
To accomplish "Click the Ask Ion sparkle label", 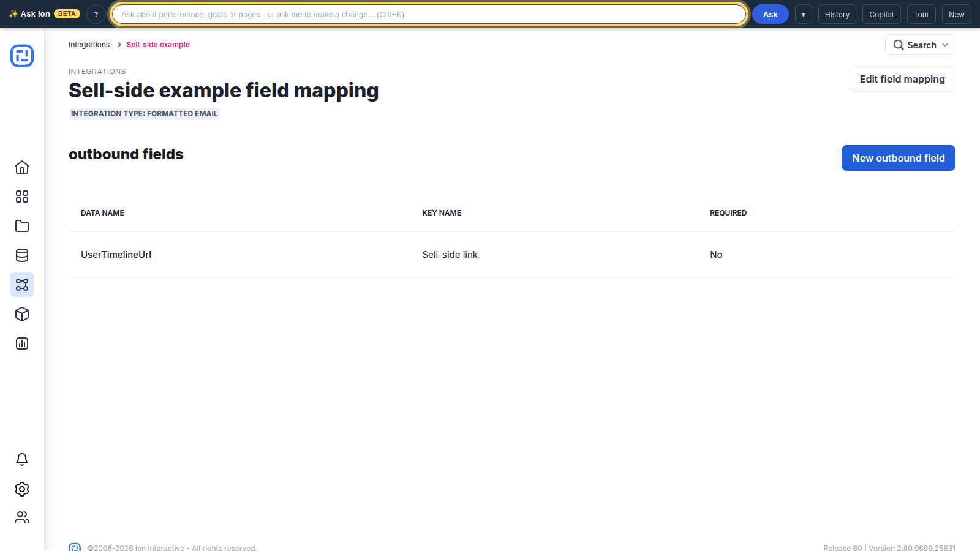I will 29,14.
